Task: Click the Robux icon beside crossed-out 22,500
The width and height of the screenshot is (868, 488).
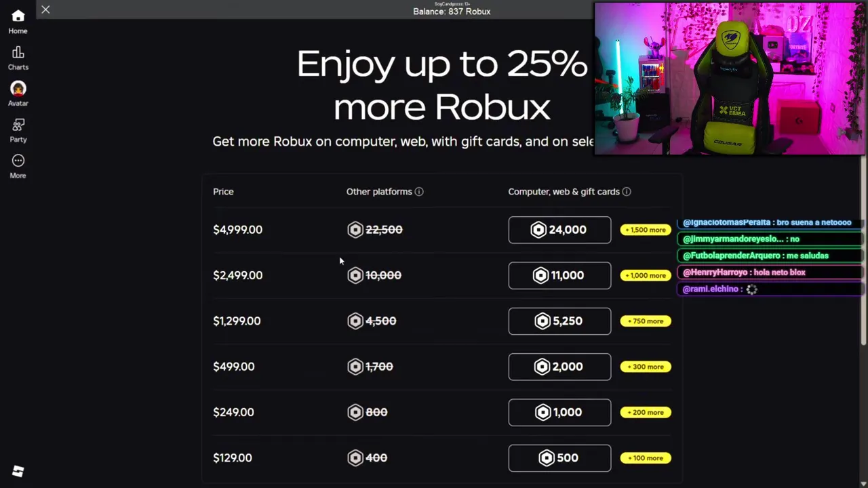Action: pos(355,230)
